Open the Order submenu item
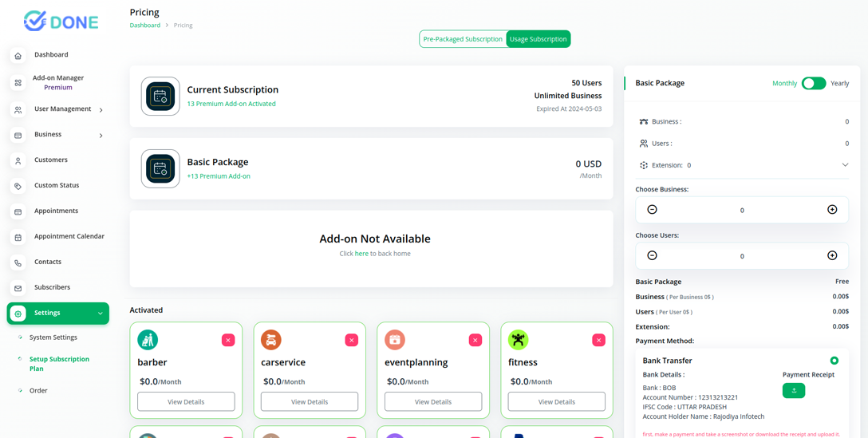Viewport: 868px width, 438px height. point(38,390)
